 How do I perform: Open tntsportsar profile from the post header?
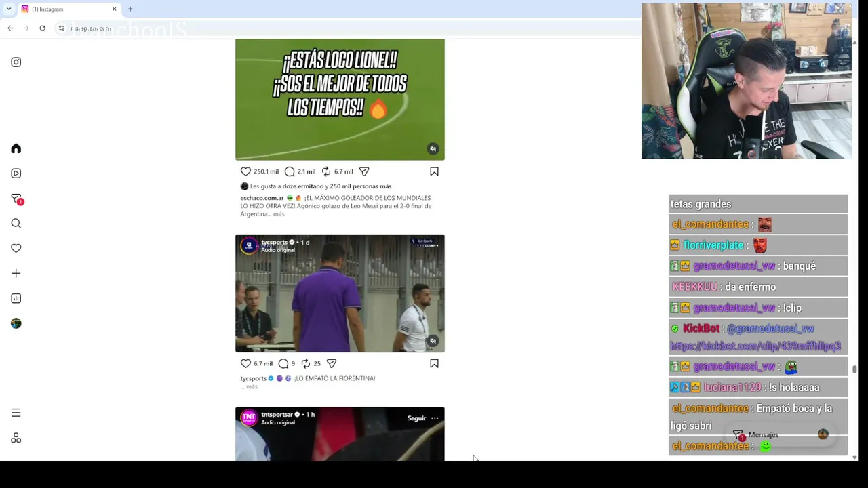[277, 415]
